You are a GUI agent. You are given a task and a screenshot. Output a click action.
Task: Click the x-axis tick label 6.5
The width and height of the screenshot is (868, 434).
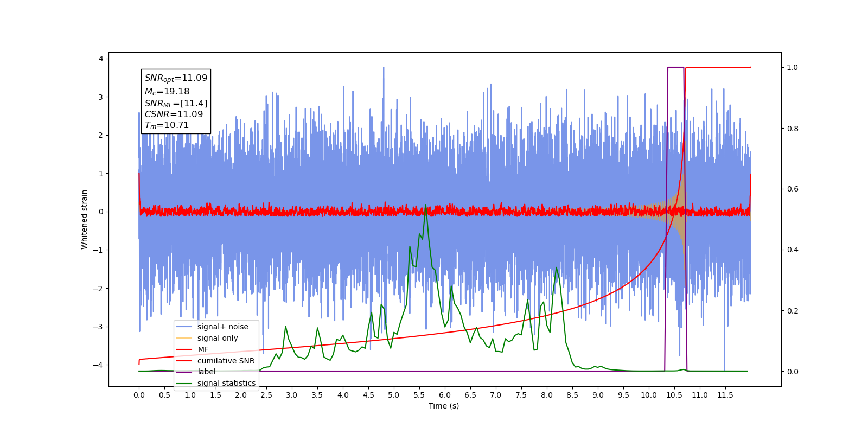point(470,395)
